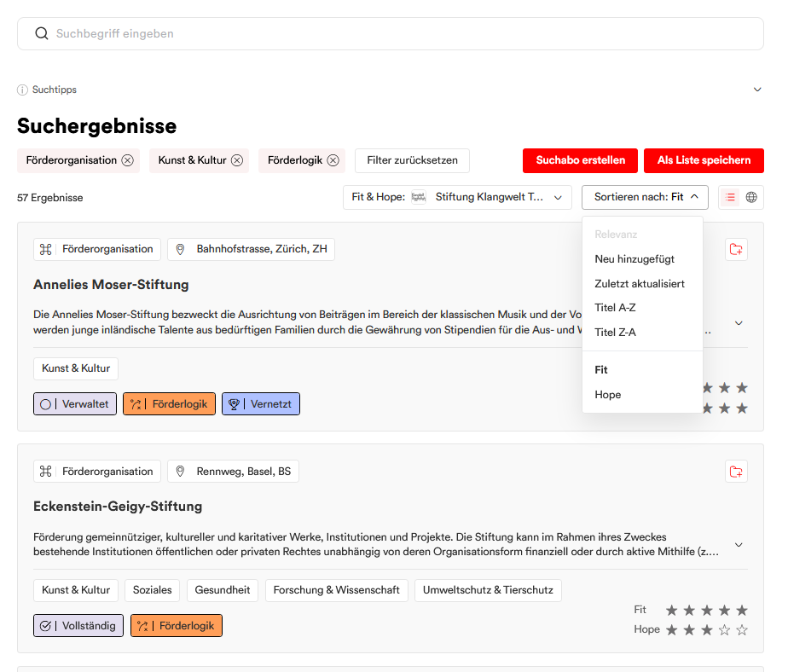Expand the Suchtipps section chevron
This screenshot has width=788, height=672.
[x=757, y=90]
